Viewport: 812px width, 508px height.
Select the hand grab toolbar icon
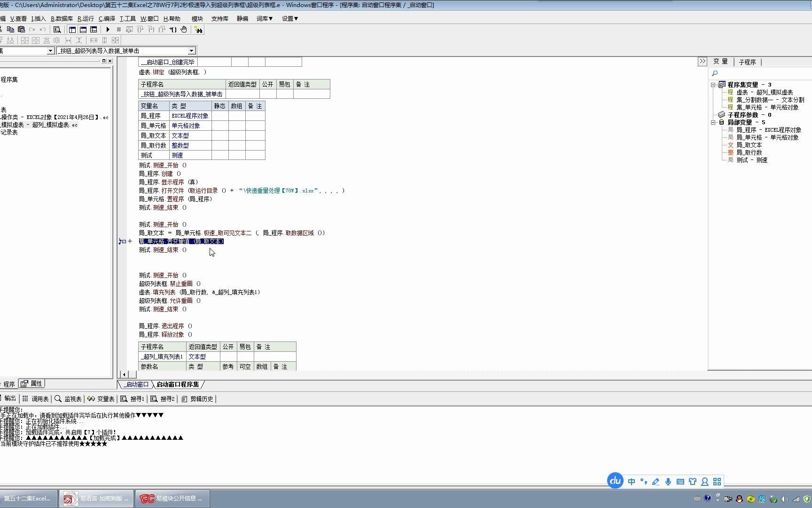(183, 29)
